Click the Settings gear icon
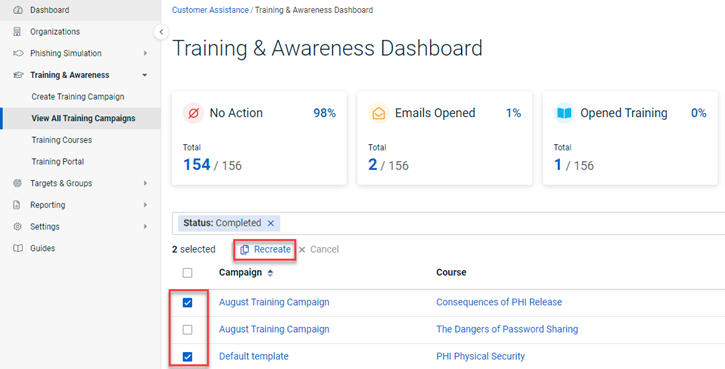725x369 pixels. coord(18,227)
